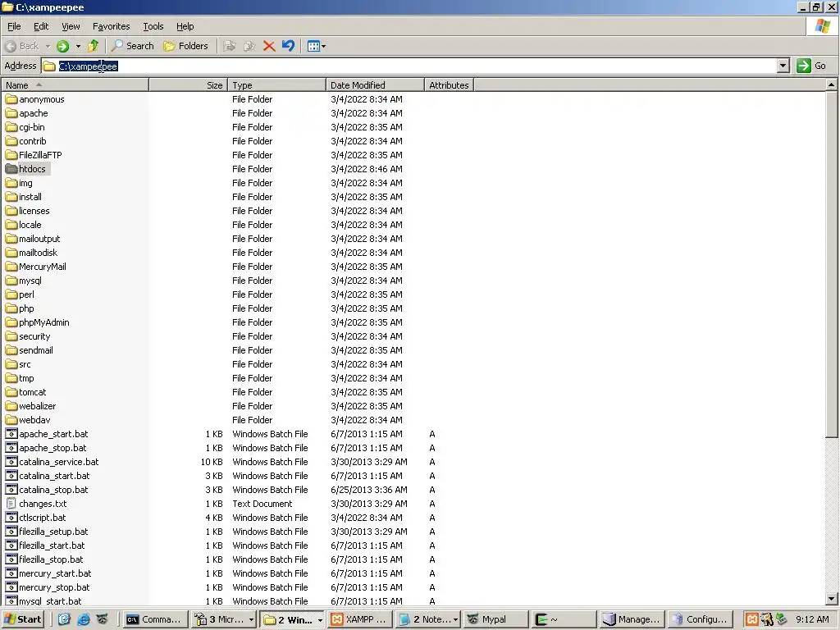Switch to Manage... taskbar button
The width and height of the screenshot is (840, 630).
tap(632, 619)
